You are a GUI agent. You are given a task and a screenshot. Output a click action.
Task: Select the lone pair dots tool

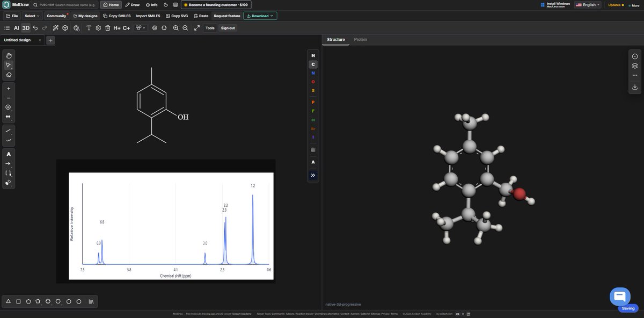[x=9, y=117]
